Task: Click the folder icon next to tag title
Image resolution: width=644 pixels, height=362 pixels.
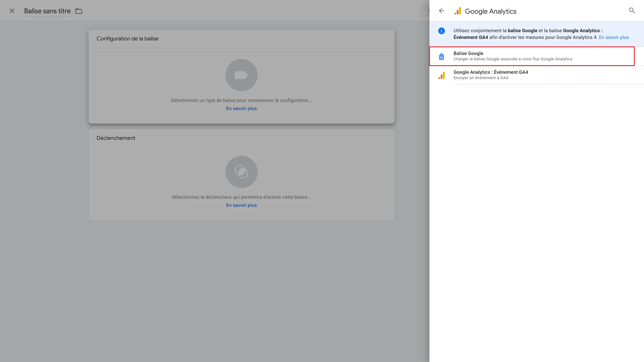Action: click(x=79, y=11)
